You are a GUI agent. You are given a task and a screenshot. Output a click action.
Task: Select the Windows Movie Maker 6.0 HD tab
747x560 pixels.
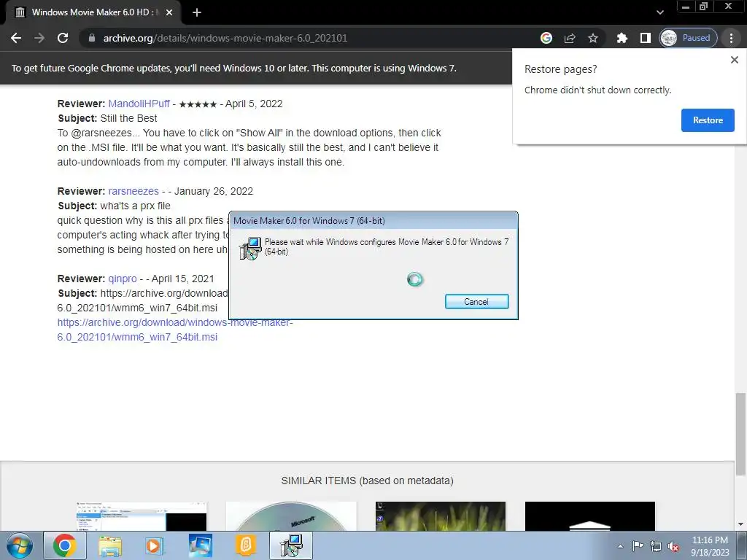click(93, 12)
